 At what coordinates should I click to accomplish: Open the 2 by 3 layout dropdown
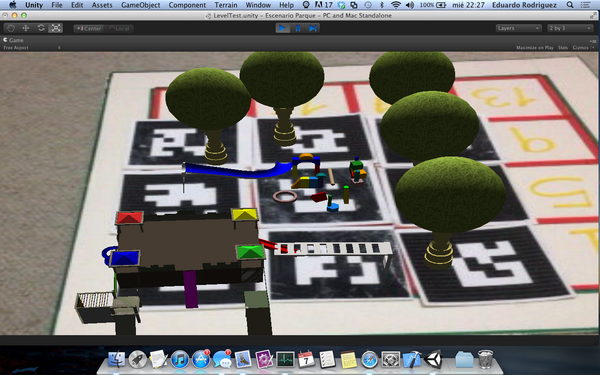(570, 28)
